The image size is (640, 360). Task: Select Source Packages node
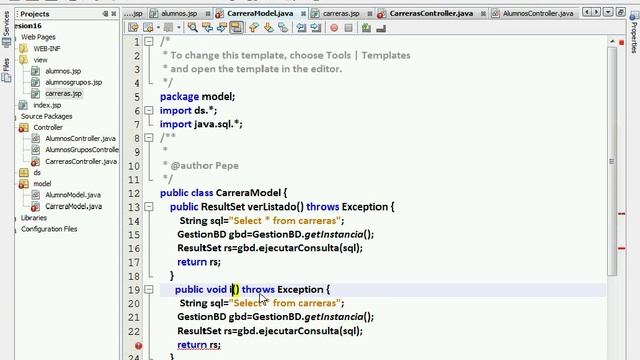47,116
